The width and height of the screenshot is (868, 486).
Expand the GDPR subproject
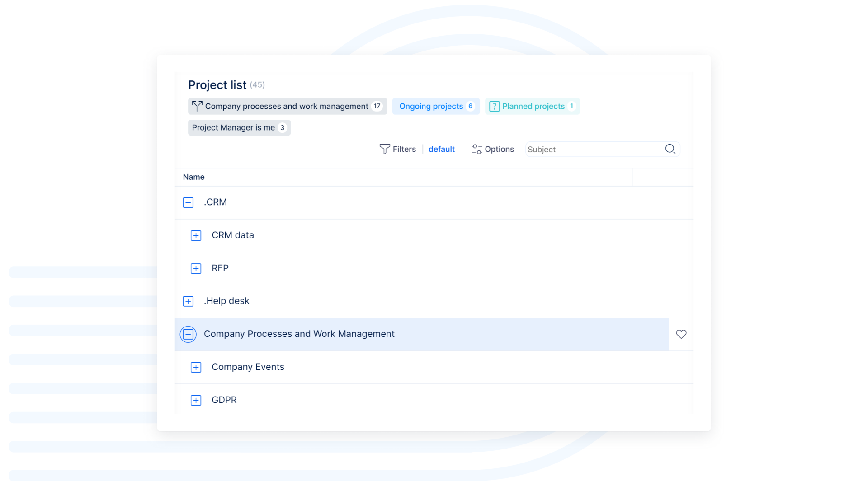[196, 400]
